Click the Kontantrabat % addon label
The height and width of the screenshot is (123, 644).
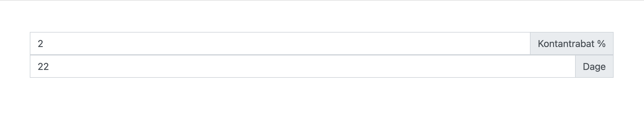571,44
